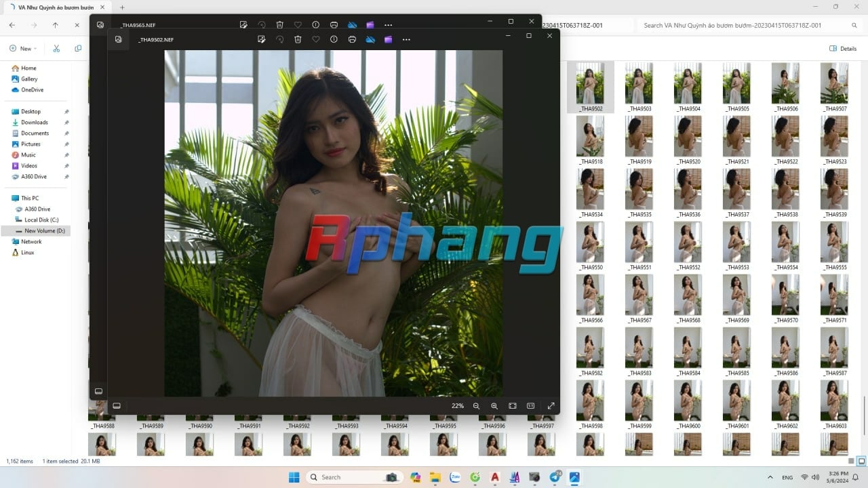868x488 pixels.
Task: Add a new tab in File Explorer
Action: 122,7
